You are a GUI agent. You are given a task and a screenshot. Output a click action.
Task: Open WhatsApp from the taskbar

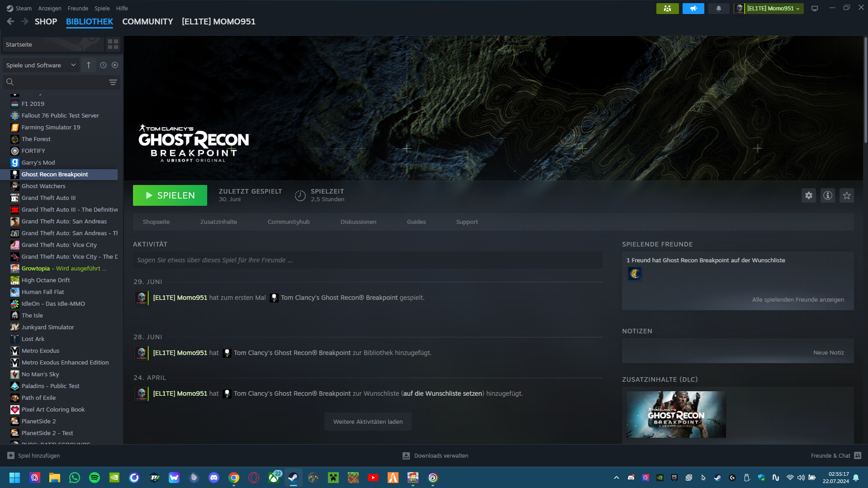click(75, 478)
